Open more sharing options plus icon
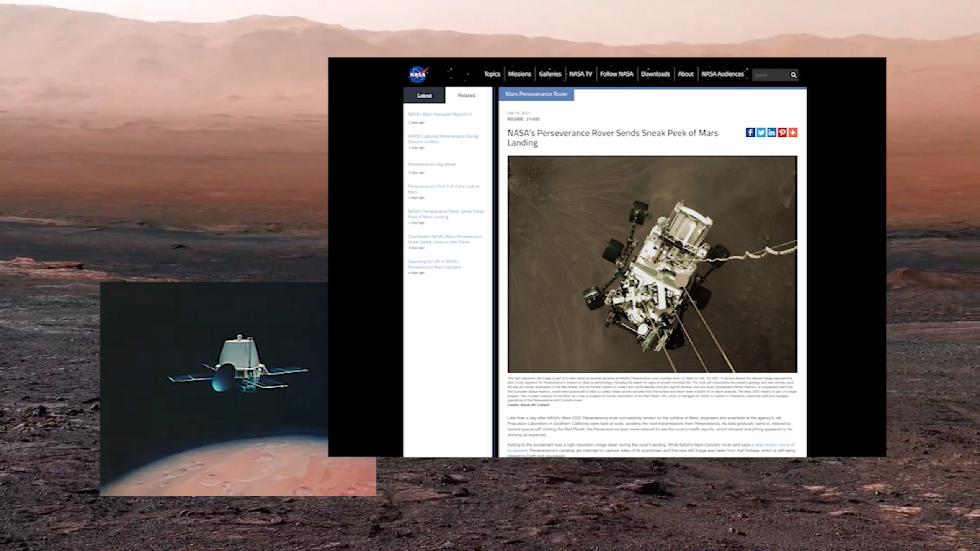 793,132
